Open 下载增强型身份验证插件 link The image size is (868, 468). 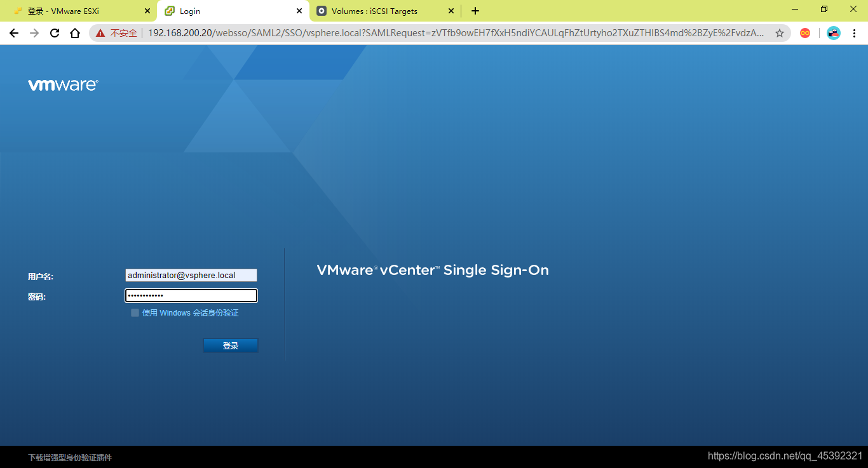click(x=70, y=457)
